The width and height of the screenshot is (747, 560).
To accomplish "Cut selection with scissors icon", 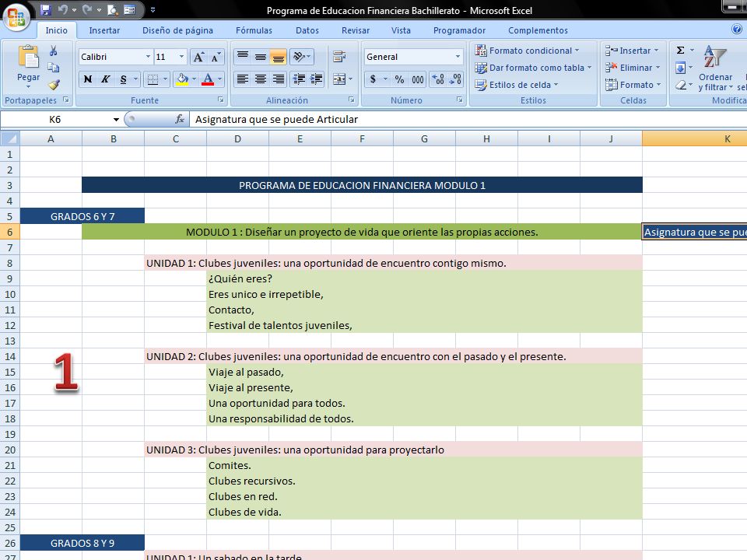I will (x=54, y=51).
